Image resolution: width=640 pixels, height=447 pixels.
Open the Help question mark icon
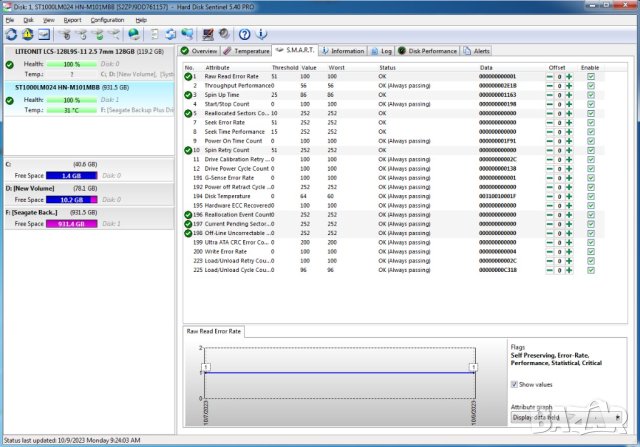tap(244, 34)
